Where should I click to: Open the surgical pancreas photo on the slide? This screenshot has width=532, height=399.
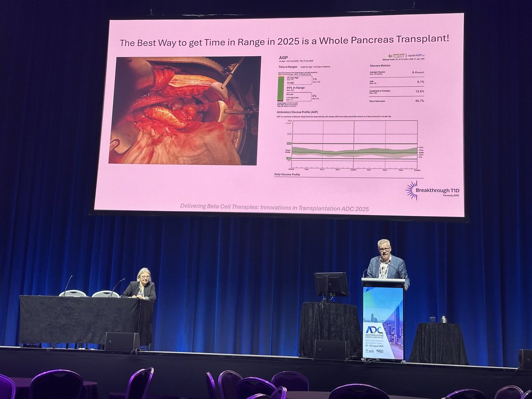tap(185, 110)
